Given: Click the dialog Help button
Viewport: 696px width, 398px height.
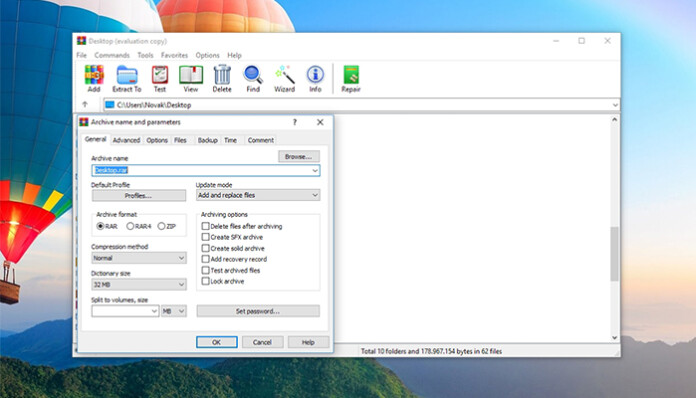Looking at the screenshot, I should pos(308,342).
